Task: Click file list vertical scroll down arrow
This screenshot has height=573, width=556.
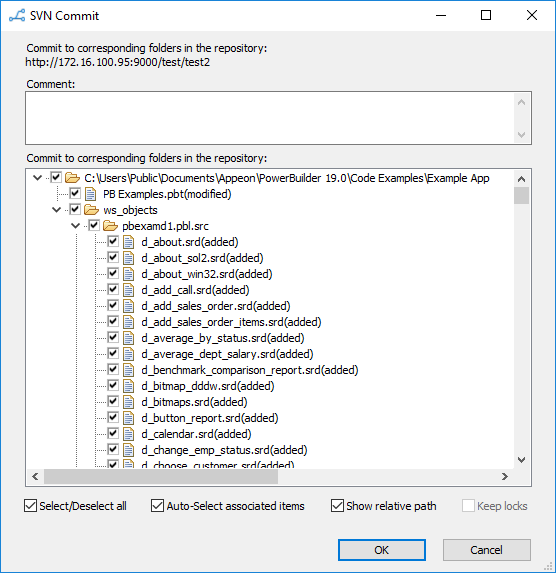Action: (522, 460)
